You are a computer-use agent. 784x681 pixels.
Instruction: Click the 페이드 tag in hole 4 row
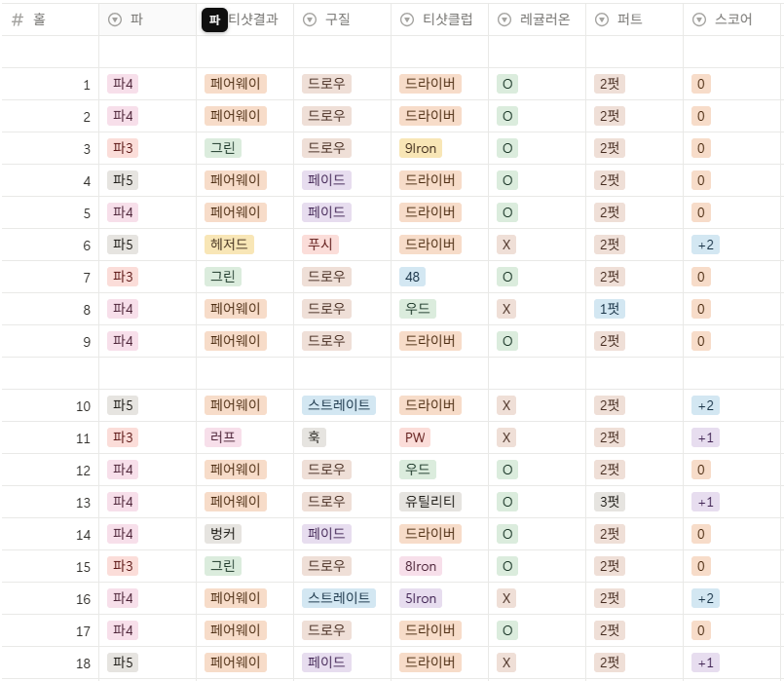pos(326,180)
